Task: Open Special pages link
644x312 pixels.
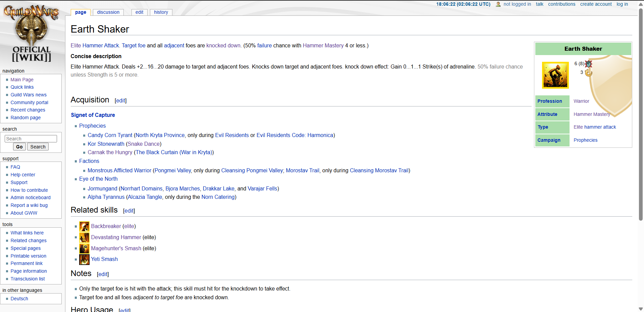Action: 25,248
